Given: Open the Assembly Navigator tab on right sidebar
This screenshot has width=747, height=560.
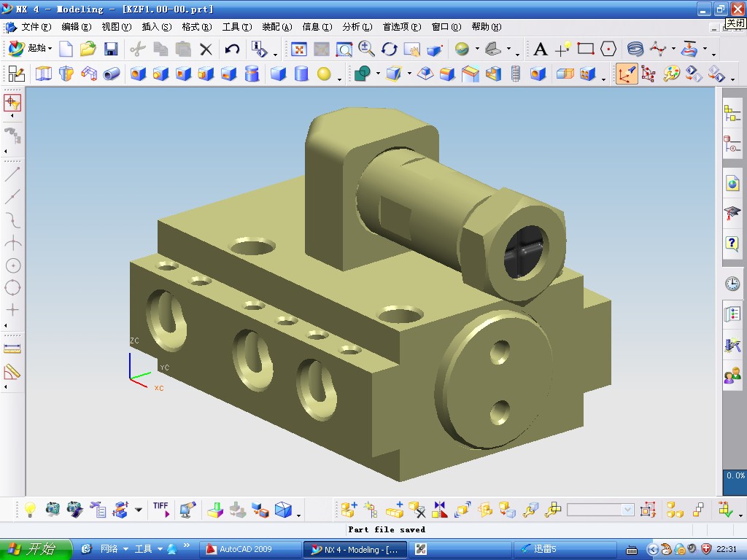Looking at the screenshot, I should [x=732, y=114].
